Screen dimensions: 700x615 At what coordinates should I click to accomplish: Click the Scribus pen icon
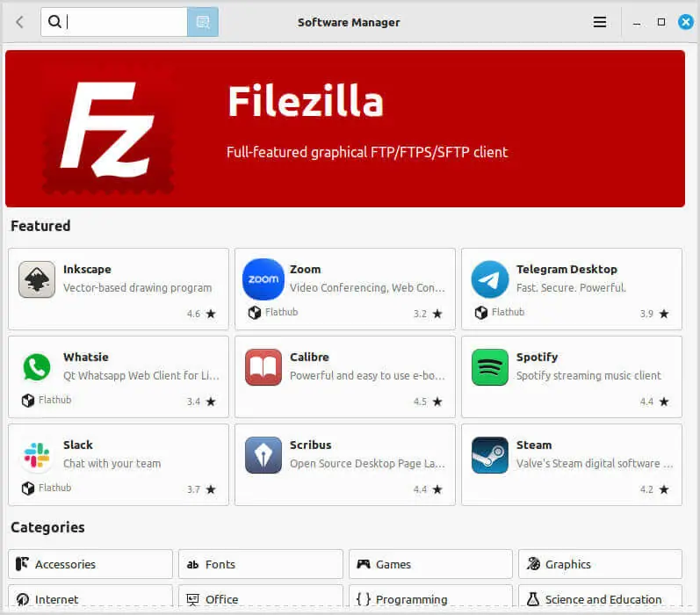click(x=263, y=455)
